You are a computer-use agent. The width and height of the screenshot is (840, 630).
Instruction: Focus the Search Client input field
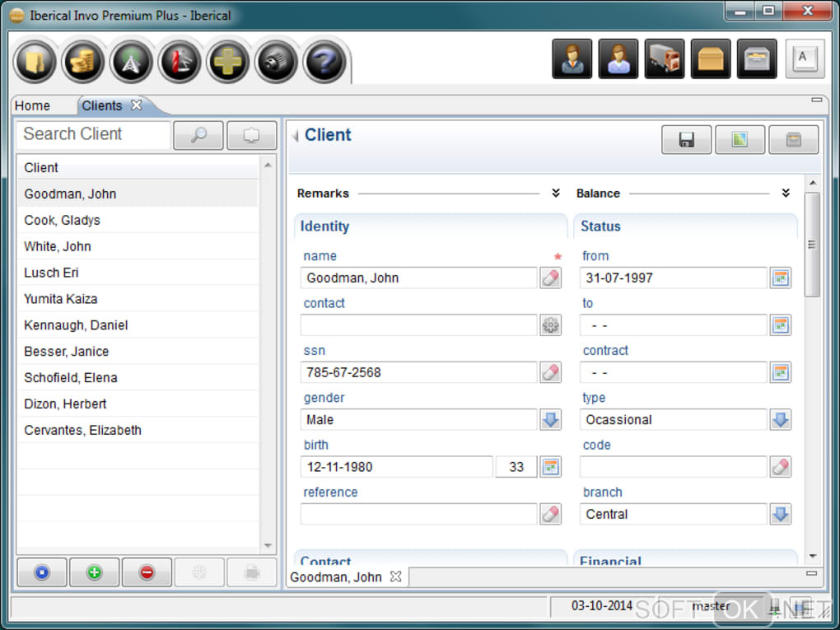(x=94, y=134)
